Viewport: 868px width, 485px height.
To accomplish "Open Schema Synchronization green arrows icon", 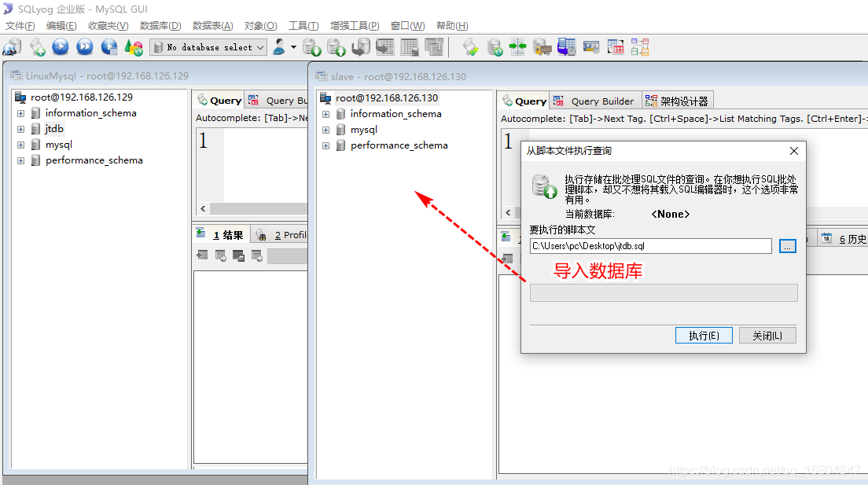I will (517, 47).
